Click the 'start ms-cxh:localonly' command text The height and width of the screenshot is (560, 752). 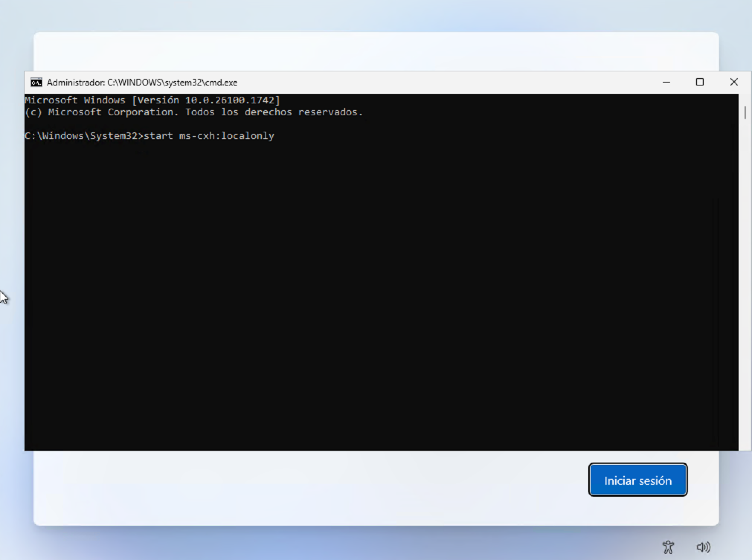(x=209, y=136)
